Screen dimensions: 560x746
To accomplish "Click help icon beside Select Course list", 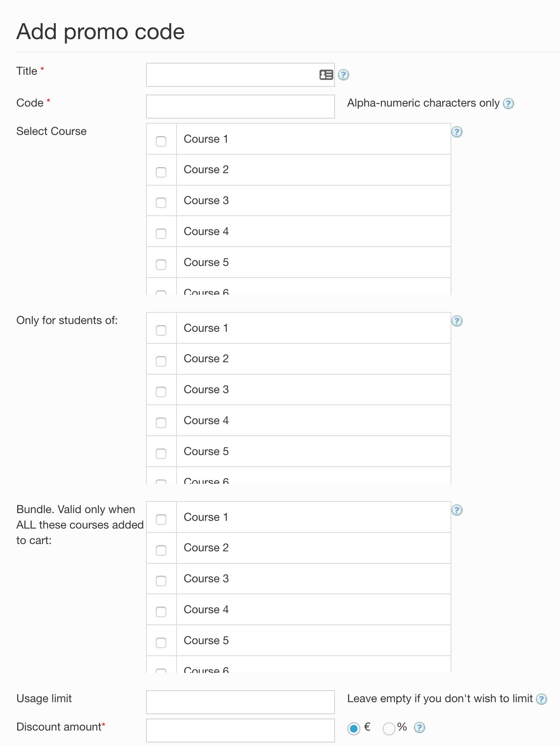I will point(457,132).
